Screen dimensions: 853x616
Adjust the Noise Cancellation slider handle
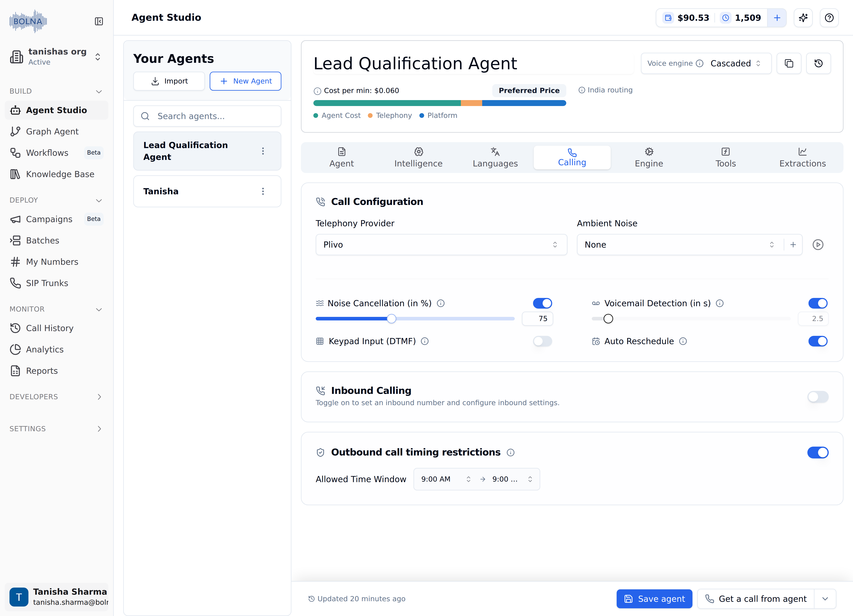392,319
